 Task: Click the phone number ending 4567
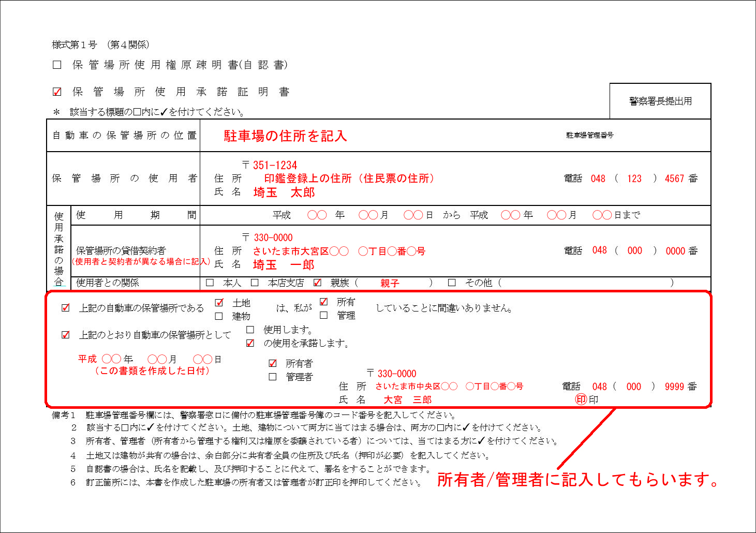675,179
